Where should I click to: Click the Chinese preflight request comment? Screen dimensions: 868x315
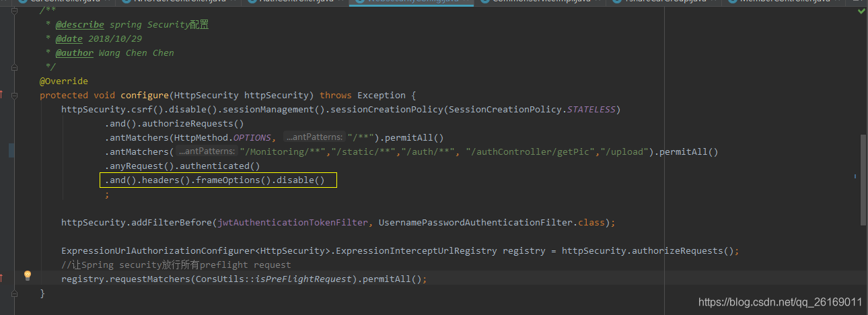tap(176, 265)
